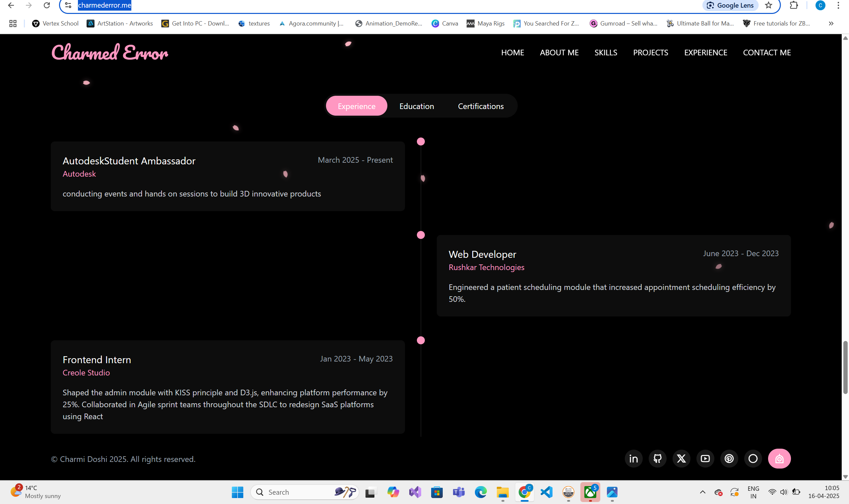Expand hidden bookmarks with the chevron
This screenshot has width=849, height=504.
click(831, 24)
